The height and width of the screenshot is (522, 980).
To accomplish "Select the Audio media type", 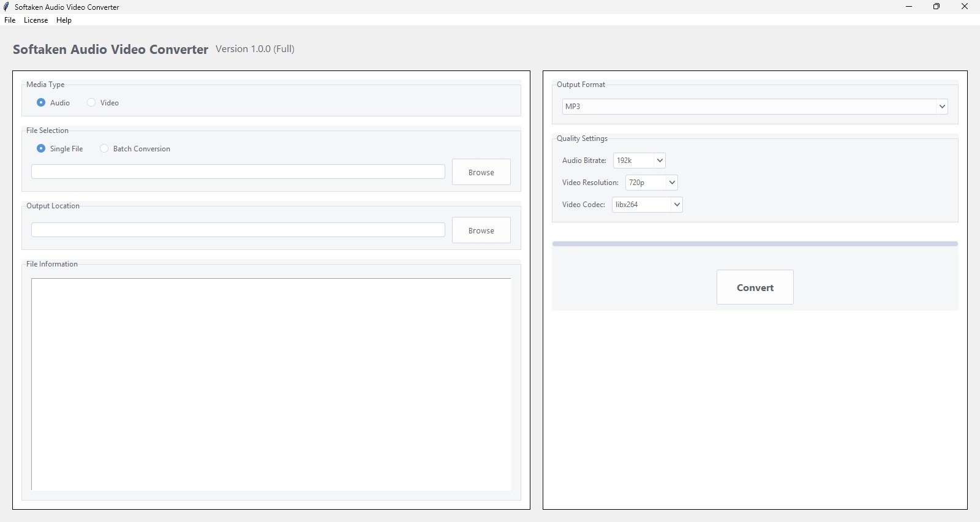I will (x=41, y=103).
